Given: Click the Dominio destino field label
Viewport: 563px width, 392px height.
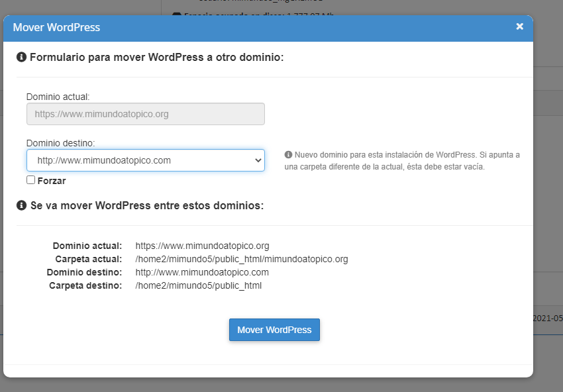Looking at the screenshot, I should coord(61,143).
